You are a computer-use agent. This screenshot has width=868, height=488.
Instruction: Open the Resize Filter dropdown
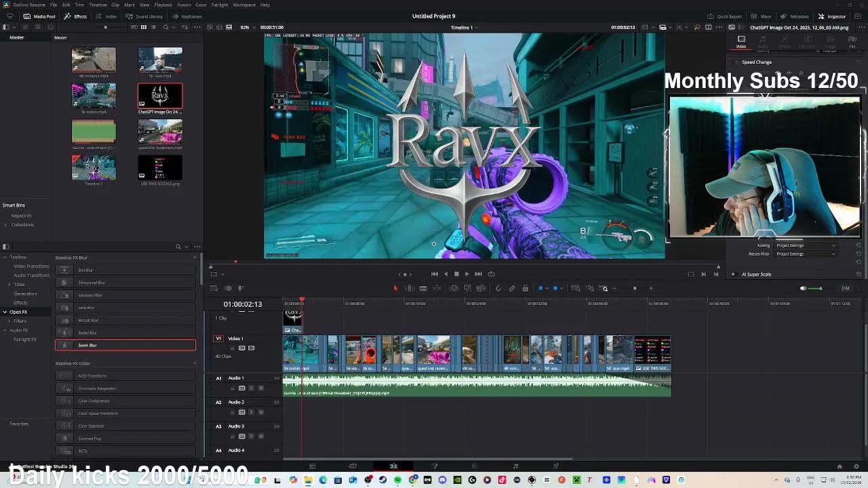[807, 253]
